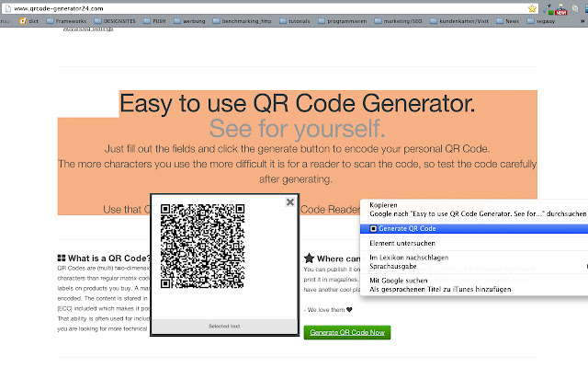Click the 'See for yourself.' subheading
This screenshot has width=588, height=368.
click(298, 129)
